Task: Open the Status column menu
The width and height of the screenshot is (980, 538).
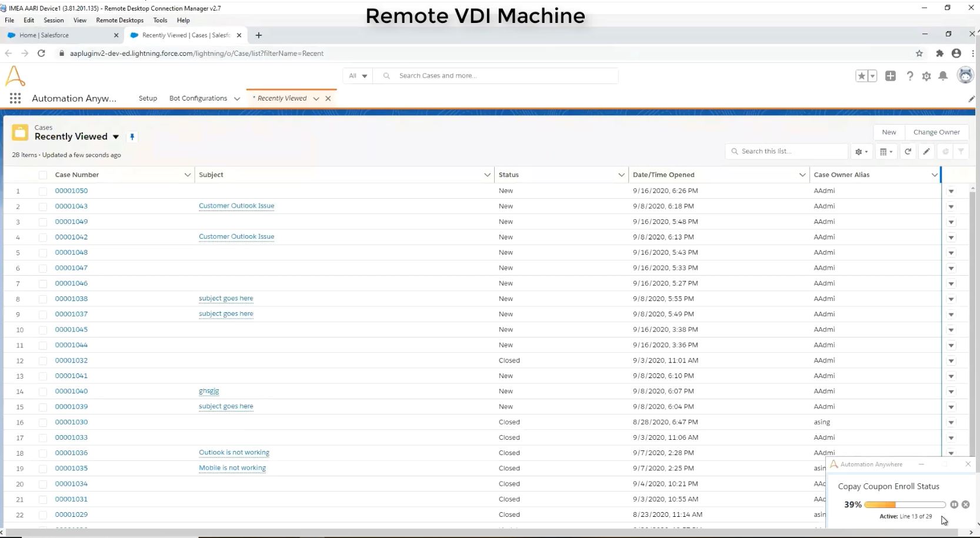Action: [621, 175]
